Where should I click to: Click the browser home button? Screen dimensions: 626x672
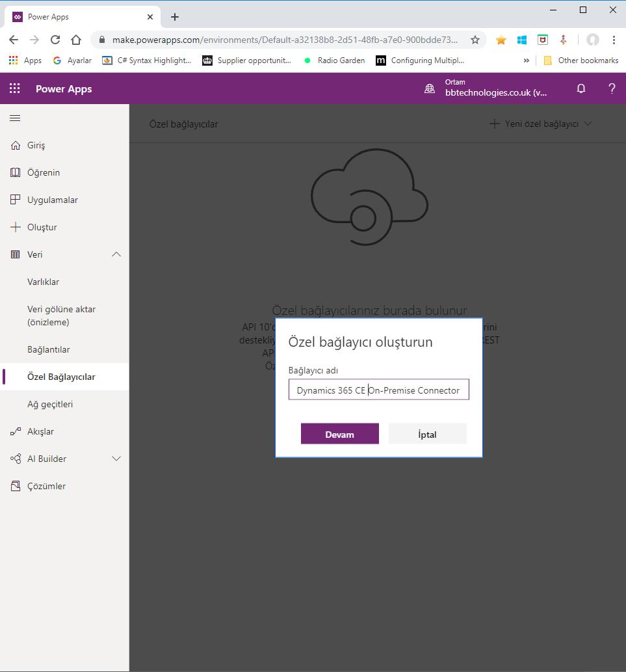point(76,40)
